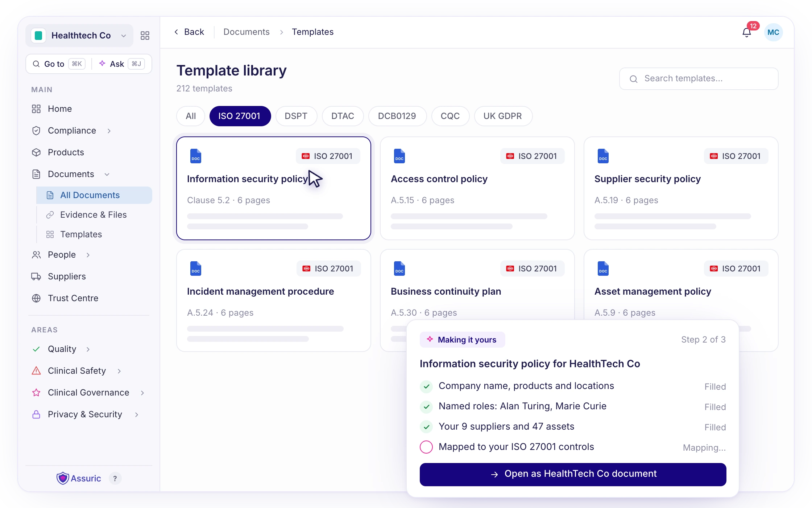Click the Search templates input field
The width and height of the screenshot is (812, 508).
coord(699,79)
